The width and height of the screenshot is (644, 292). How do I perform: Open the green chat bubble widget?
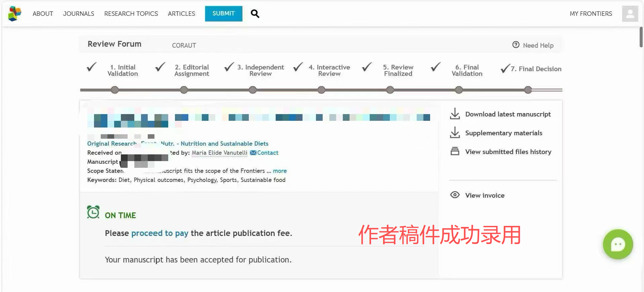pos(618,244)
